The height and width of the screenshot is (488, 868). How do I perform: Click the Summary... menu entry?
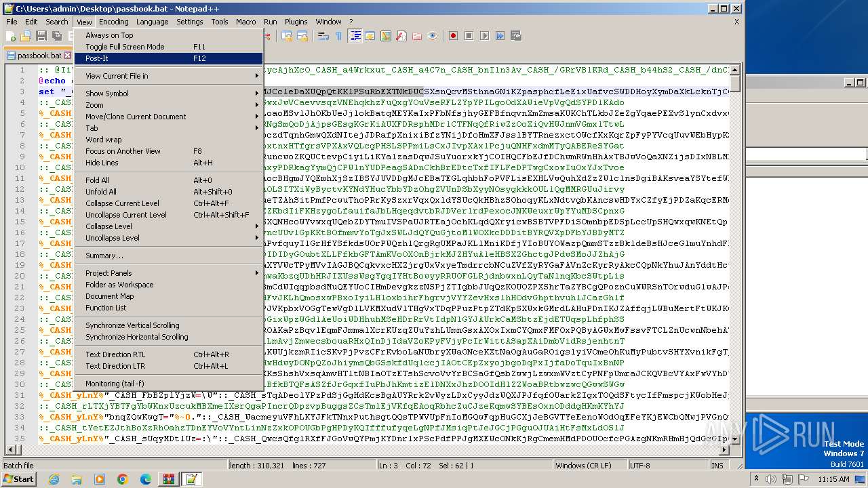point(104,256)
